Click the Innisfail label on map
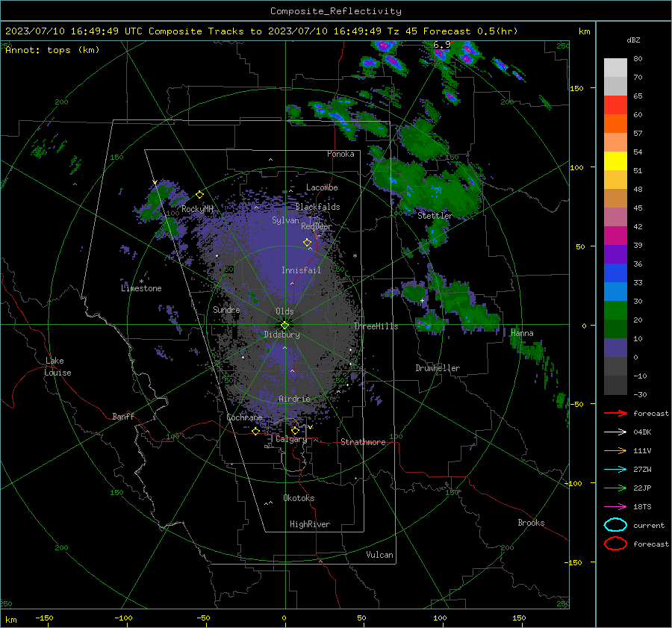This screenshot has height=628, width=672. pyautogui.click(x=301, y=270)
